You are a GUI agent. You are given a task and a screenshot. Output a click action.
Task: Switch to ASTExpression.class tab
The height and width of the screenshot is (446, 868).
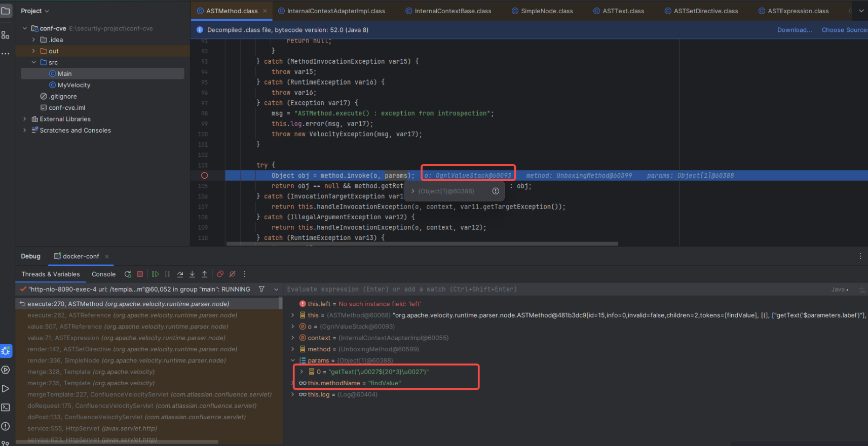click(794, 11)
